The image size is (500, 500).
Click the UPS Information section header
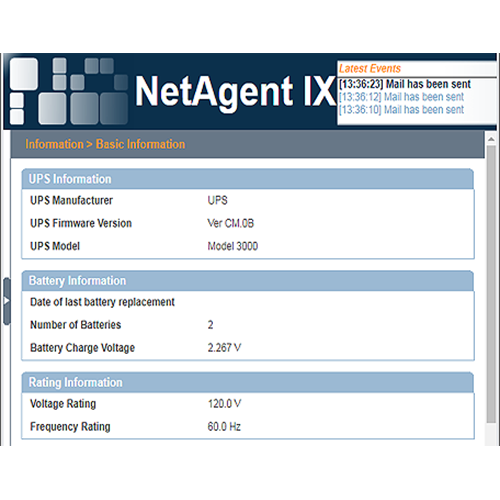(248, 179)
